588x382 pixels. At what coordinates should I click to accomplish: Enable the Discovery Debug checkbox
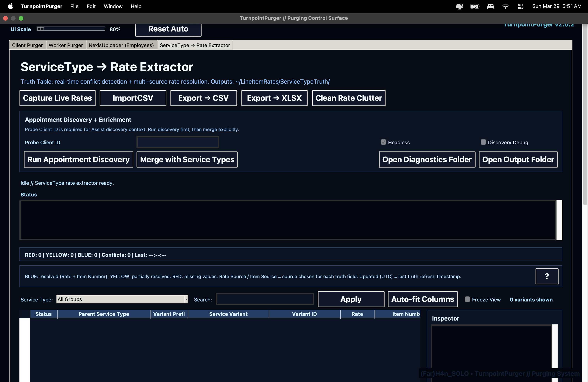point(483,142)
